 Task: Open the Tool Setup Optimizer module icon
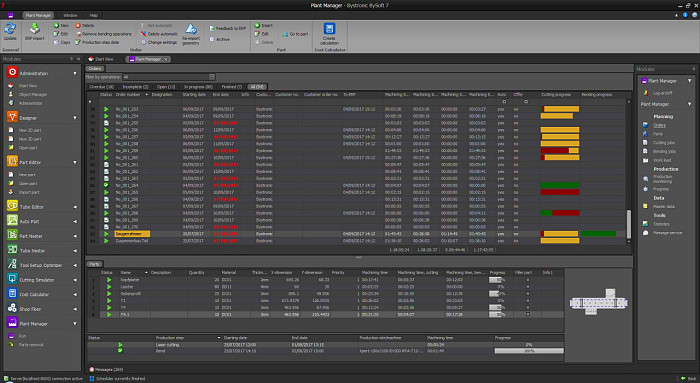pyautogui.click(x=12, y=264)
